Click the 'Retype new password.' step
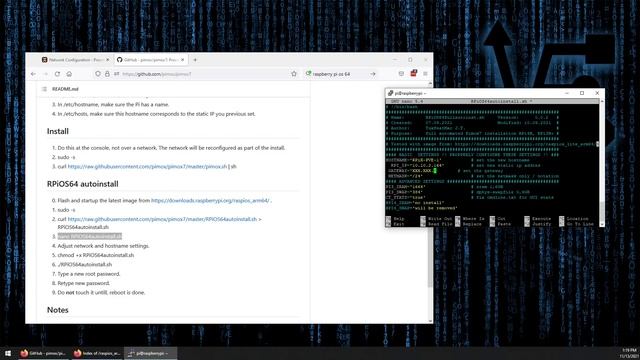This screenshot has height=360, width=640. 83,283
